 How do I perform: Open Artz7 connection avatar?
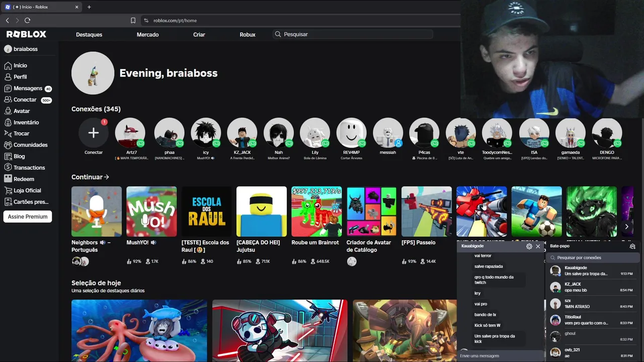tap(130, 133)
